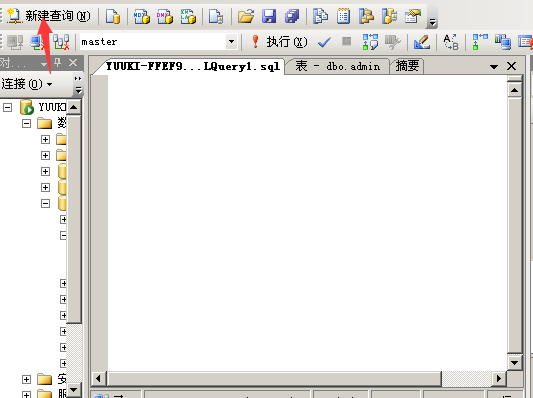Open a new Analysis Services DMX query

165,16
